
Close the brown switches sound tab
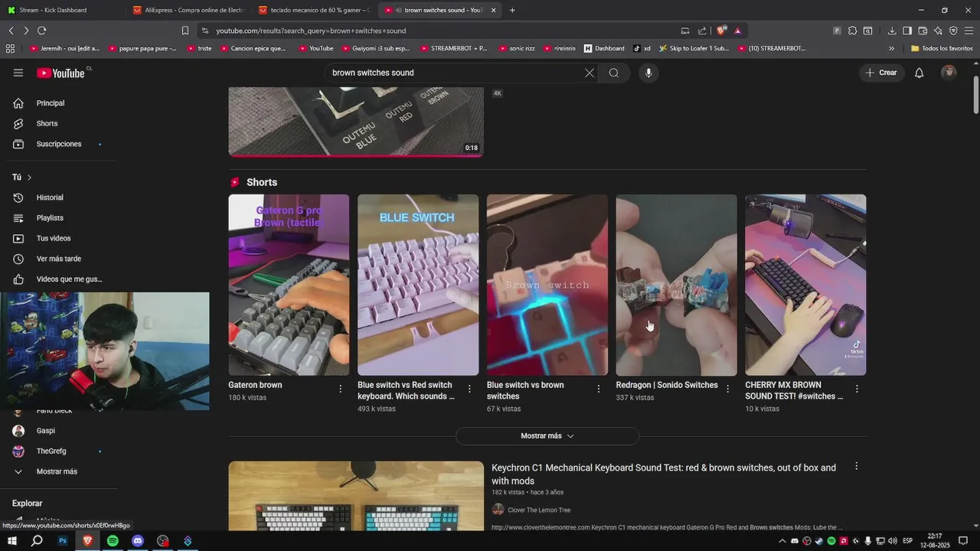point(493,10)
